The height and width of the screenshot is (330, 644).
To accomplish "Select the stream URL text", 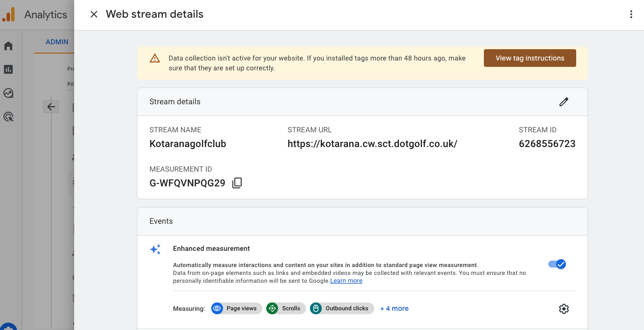I will pos(372,144).
